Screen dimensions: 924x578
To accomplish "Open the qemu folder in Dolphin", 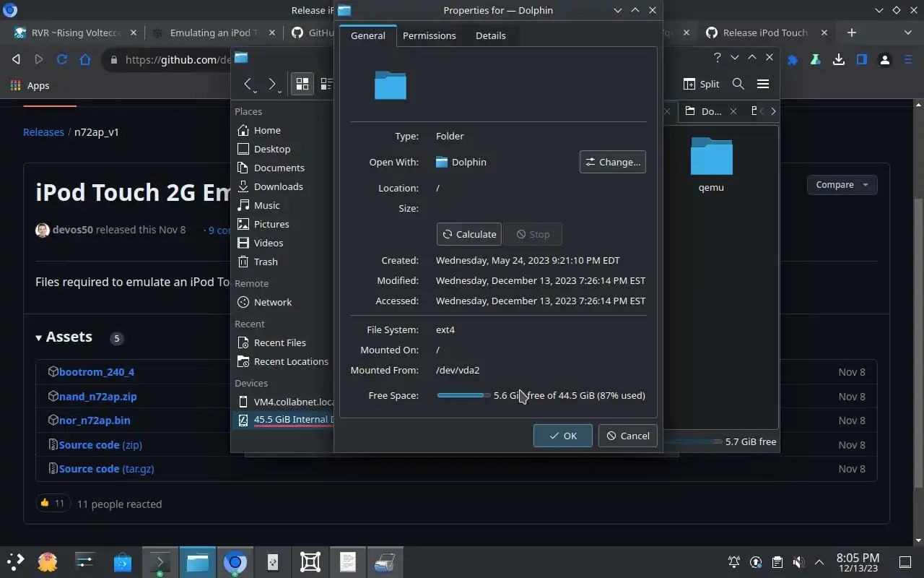I will (x=711, y=165).
